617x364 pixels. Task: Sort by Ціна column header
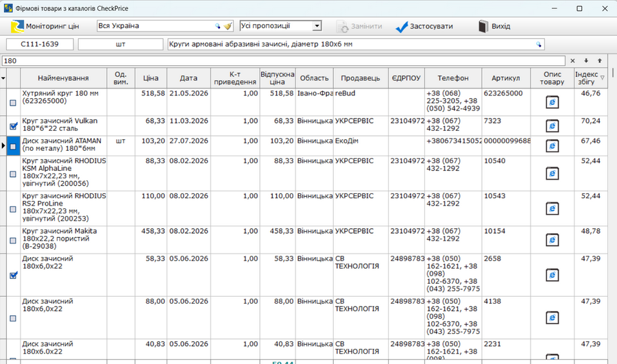coord(151,78)
